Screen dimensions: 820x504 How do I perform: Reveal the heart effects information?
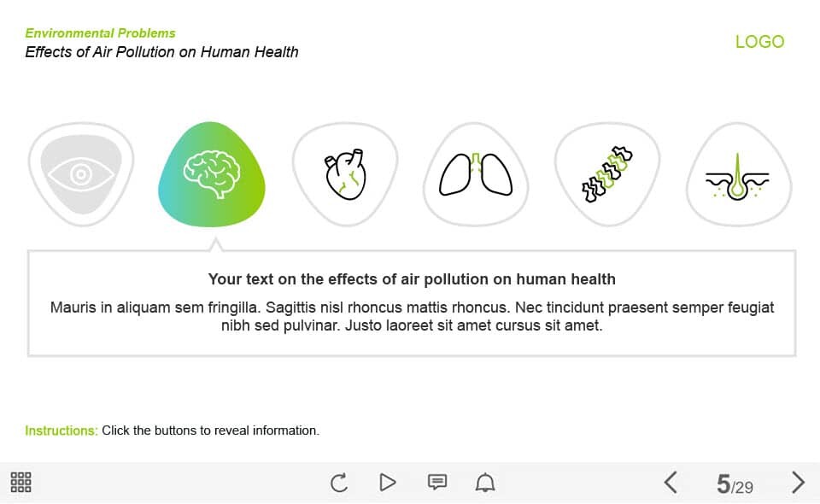pos(344,174)
